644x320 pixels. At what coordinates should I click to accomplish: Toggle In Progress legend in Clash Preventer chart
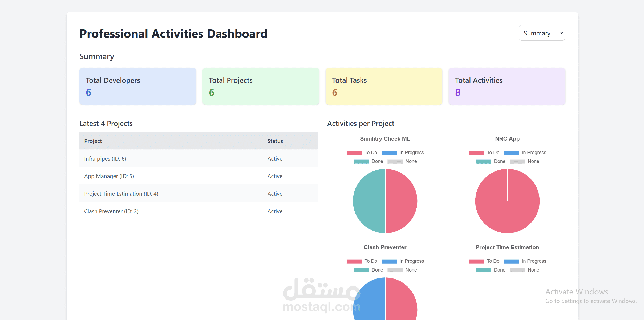(403, 261)
